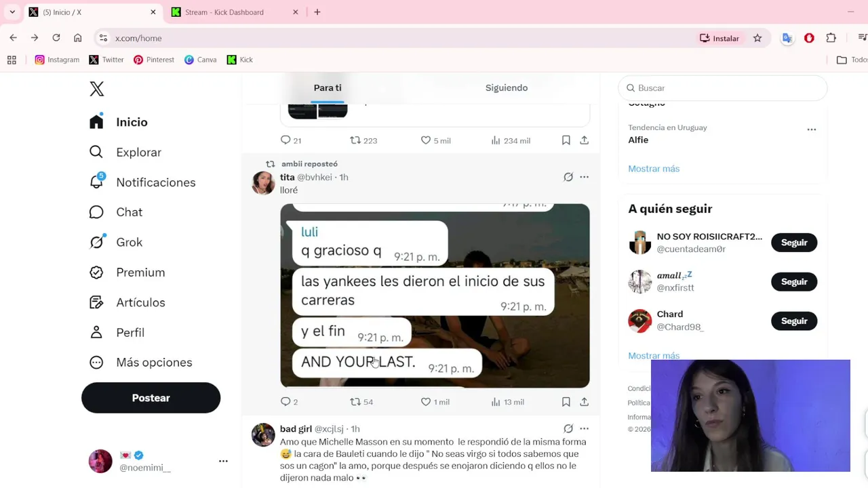
Task: Share tita's post
Action: (x=584, y=402)
